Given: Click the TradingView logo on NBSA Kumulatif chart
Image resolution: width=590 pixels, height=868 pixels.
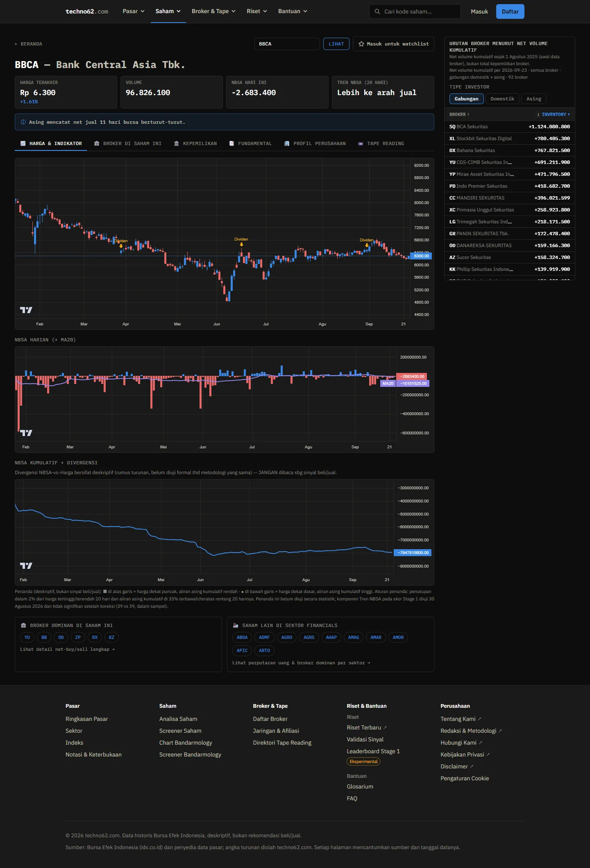Looking at the screenshot, I should pos(26,566).
